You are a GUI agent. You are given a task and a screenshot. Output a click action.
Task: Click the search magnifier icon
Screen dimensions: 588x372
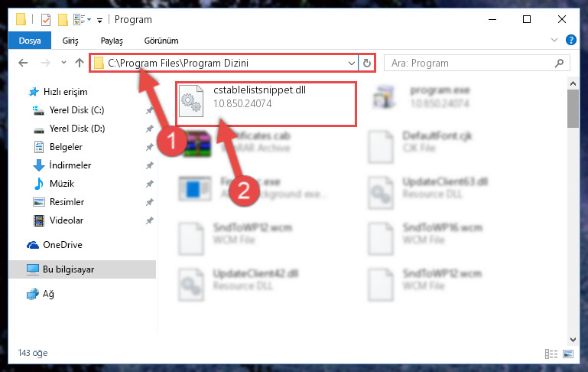[x=559, y=63]
